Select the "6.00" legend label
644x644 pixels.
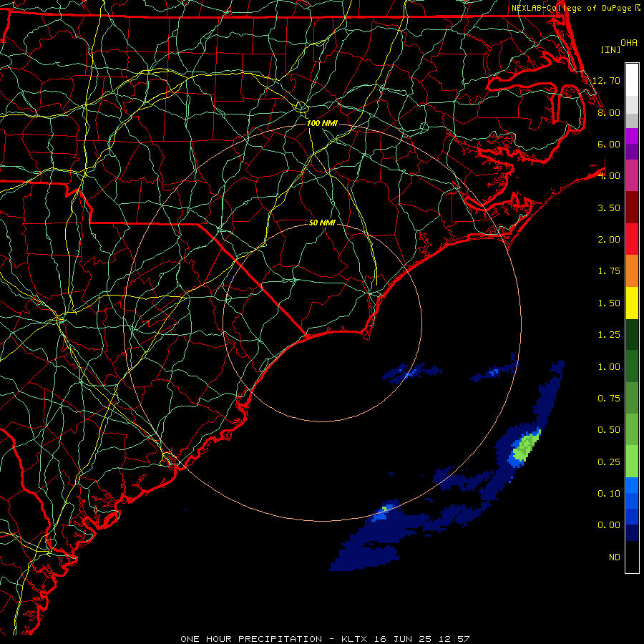click(609, 144)
